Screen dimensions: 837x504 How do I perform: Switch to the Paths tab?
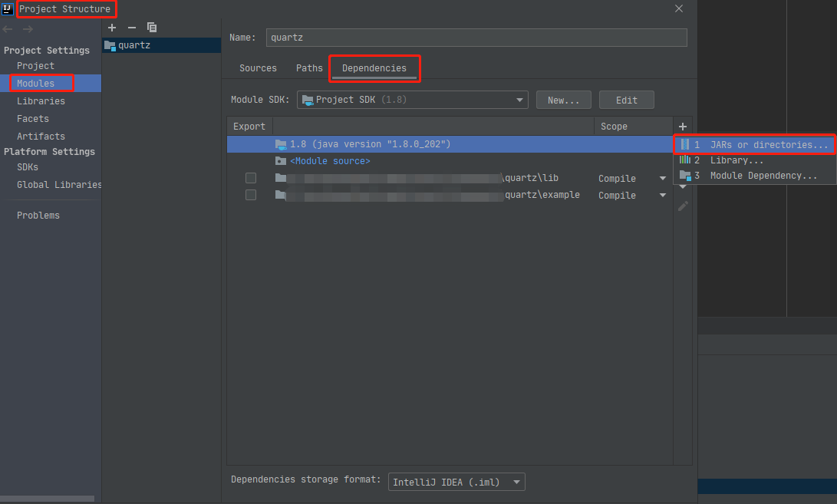tap(309, 68)
